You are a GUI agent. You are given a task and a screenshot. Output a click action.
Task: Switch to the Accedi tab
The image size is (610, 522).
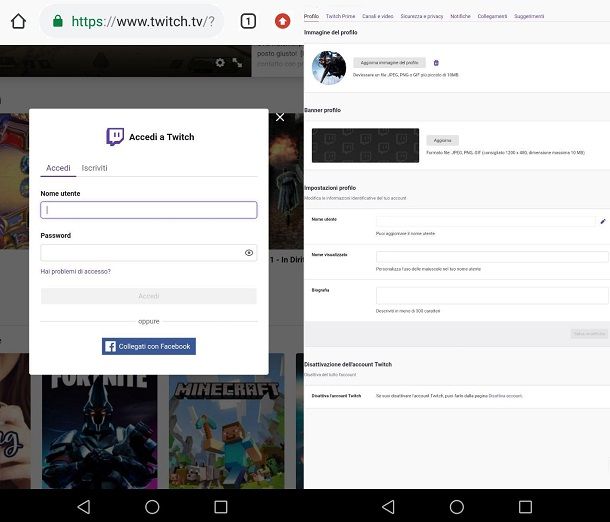tap(58, 168)
